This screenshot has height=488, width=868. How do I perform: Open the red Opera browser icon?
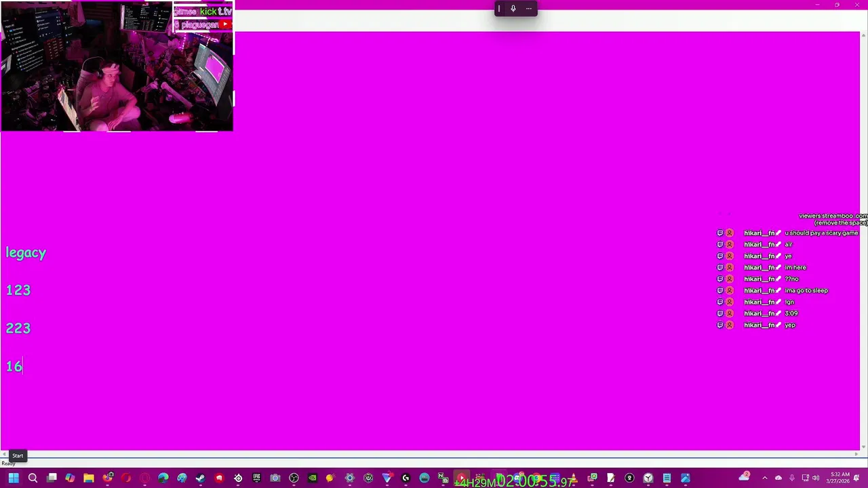point(125,478)
